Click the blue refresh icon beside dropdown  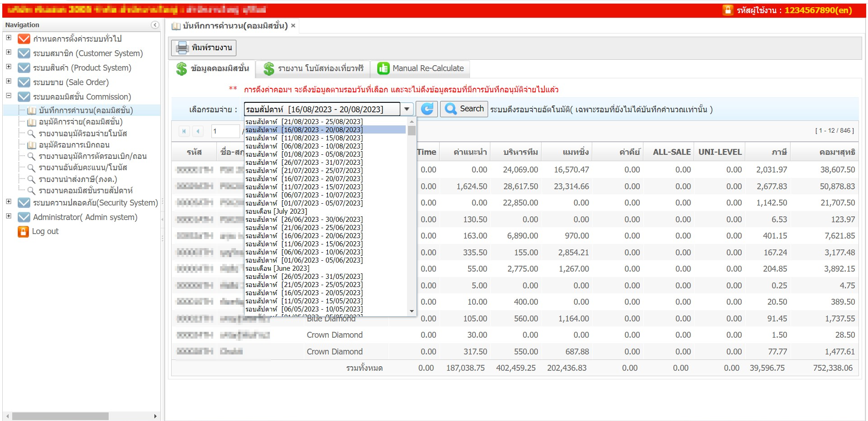(427, 109)
